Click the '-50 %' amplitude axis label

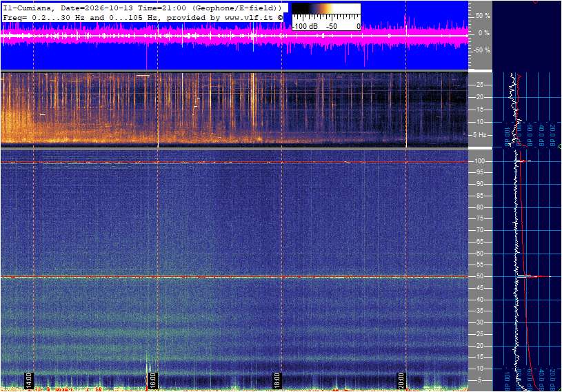click(x=482, y=50)
